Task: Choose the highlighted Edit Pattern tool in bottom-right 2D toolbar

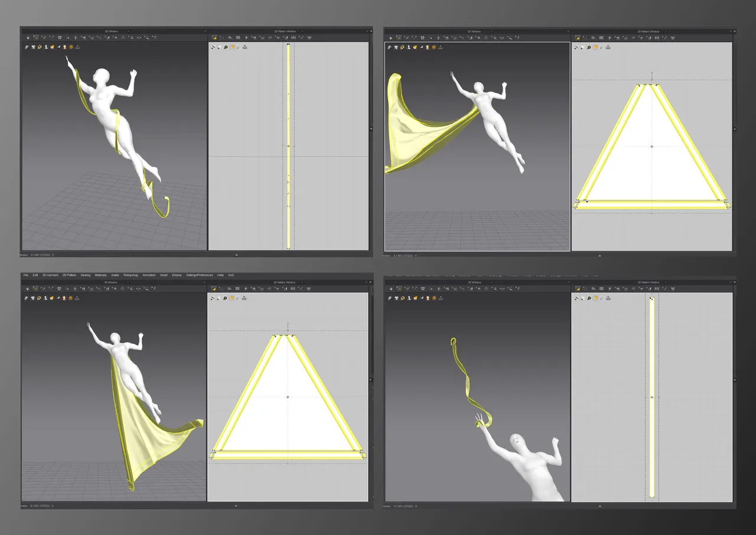Action: 577,288
